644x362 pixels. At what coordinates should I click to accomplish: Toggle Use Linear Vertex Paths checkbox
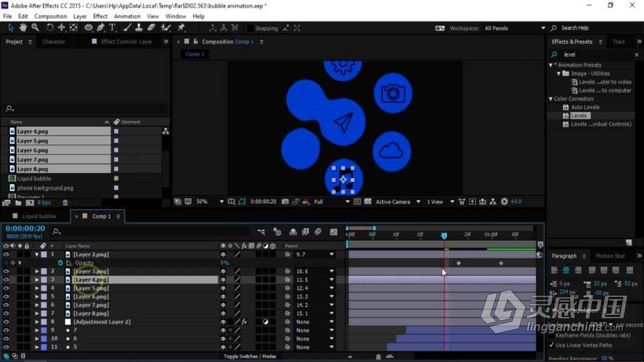551,345
